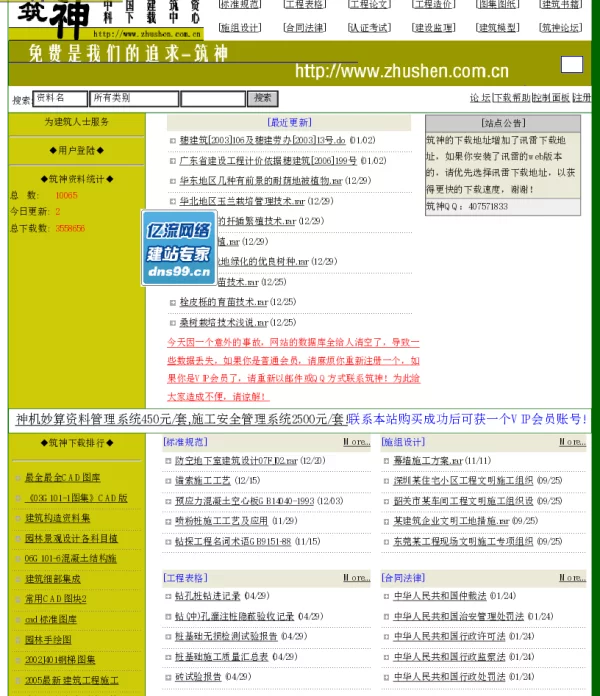This screenshot has height=696, width=600.
Task: Open 预应力混凝土空心板 link
Action: click(245, 501)
